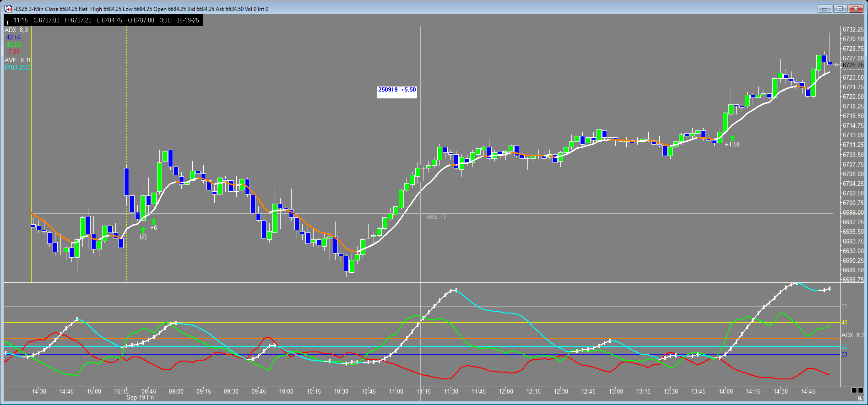
Task: Click the green buy arrow labeled +6
Action: 153,221
